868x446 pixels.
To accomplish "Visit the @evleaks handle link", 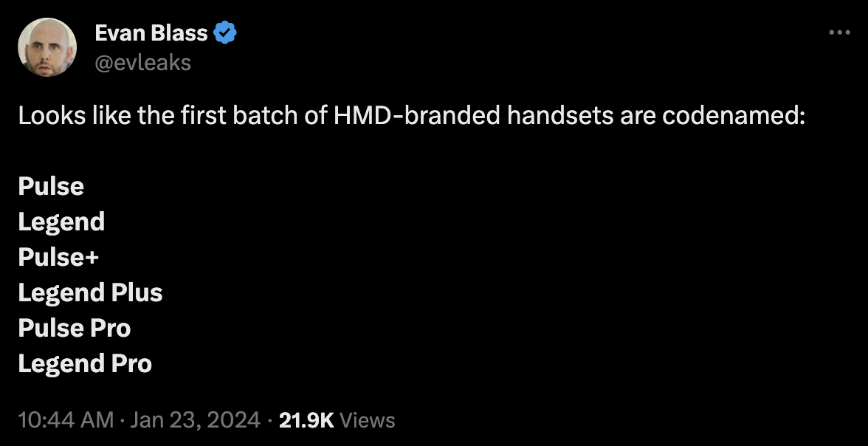I will click(x=142, y=63).
